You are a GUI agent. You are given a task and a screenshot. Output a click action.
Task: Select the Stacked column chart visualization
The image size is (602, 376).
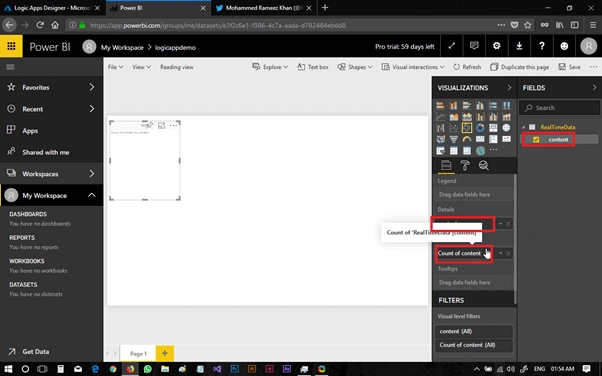click(454, 105)
